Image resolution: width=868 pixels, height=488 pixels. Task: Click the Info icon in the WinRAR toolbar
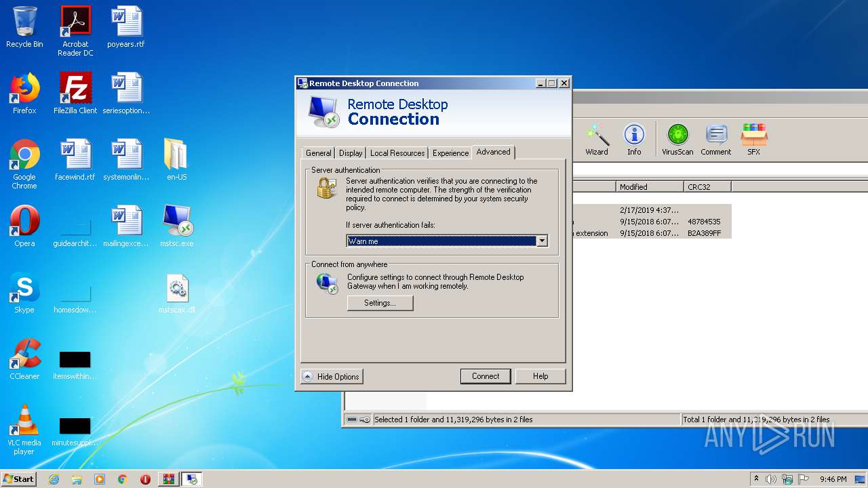634,140
